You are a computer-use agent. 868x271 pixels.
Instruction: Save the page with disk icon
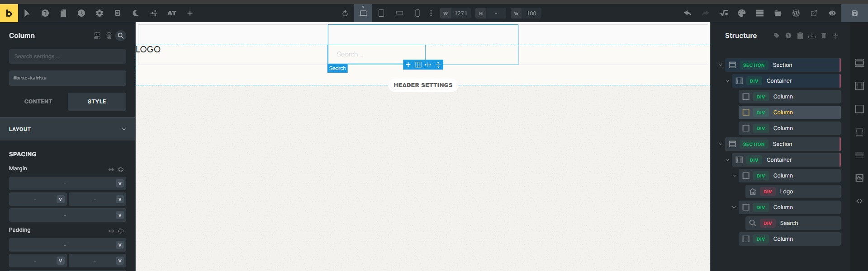coord(855,13)
